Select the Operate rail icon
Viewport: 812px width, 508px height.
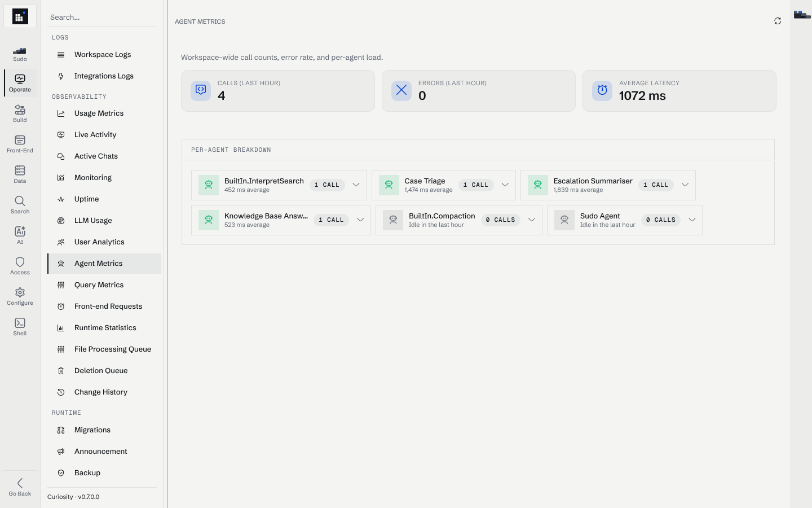click(x=20, y=83)
